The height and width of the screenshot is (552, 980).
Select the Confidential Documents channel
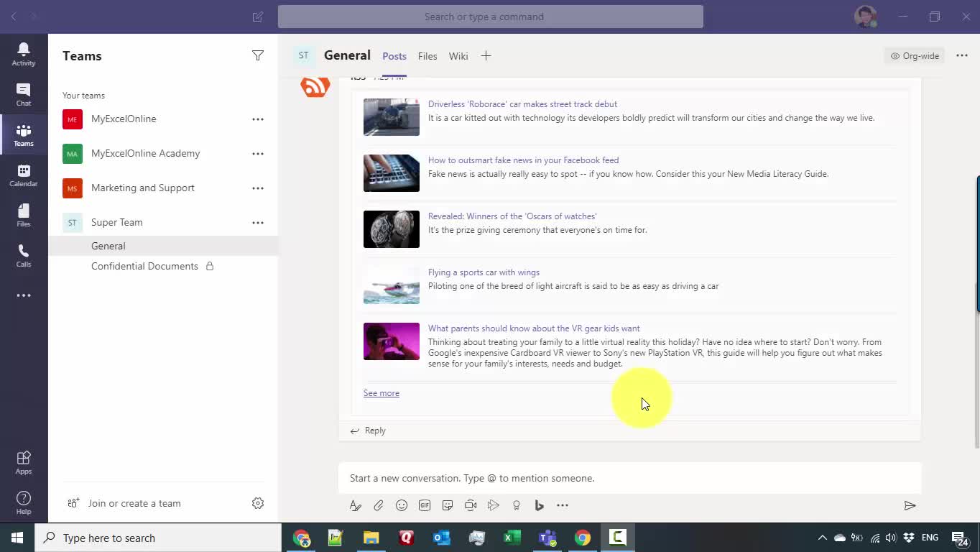[x=144, y=266]
